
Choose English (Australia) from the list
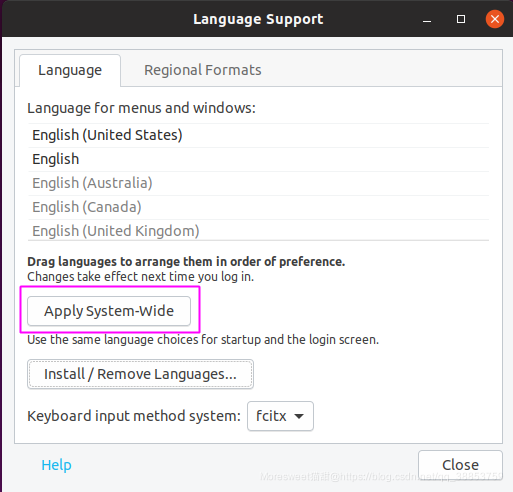coord(258,183)
